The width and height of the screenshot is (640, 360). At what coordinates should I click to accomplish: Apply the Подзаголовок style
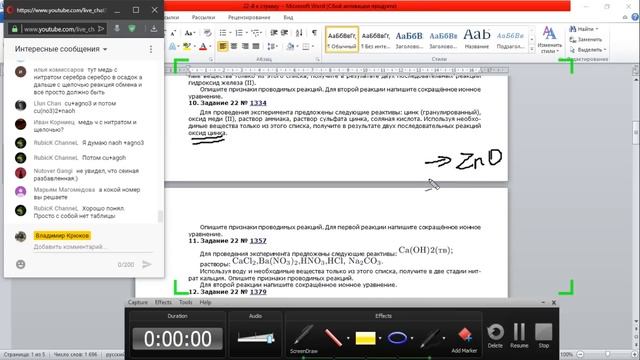pos(510,40)
